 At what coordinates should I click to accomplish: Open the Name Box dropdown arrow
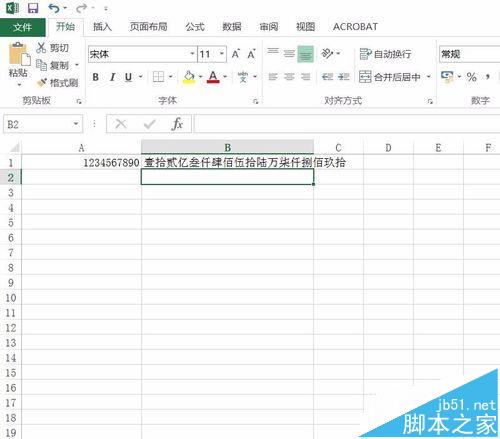tap(76, 124)
